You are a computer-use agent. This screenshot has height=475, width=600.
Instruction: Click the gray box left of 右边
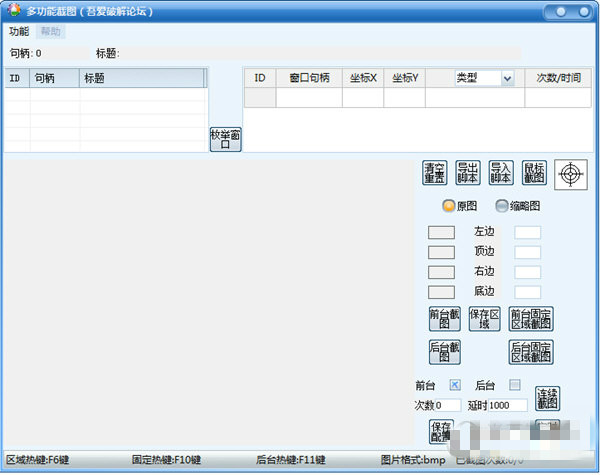click(441, 272)
